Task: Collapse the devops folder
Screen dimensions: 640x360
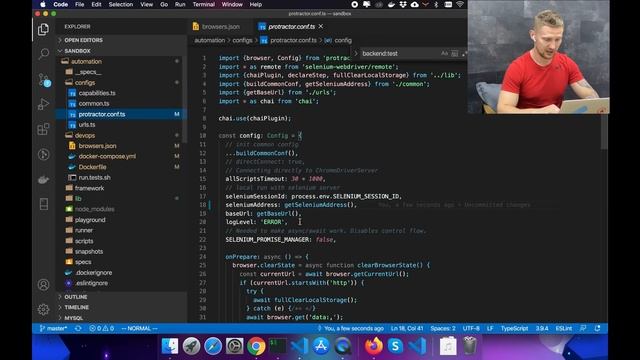Action: coord(84,135)
